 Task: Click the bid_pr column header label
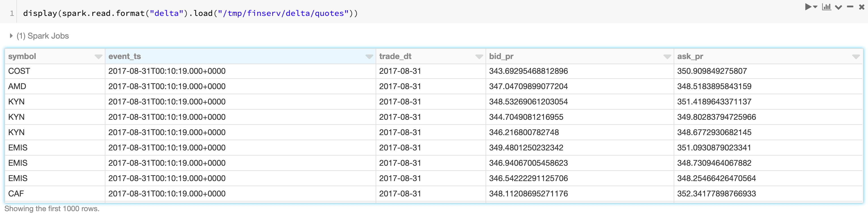pyautogui.click(x=501, y=56)
